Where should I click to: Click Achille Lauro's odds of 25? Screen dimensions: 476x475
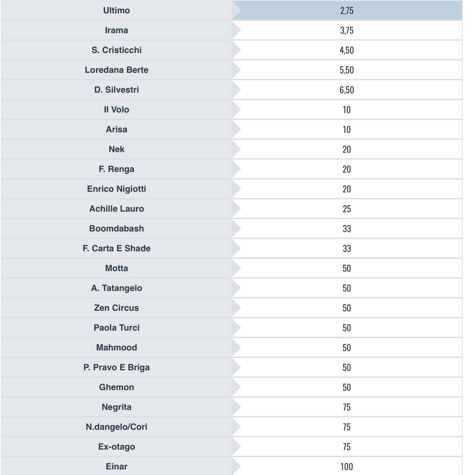click(347, 209)
